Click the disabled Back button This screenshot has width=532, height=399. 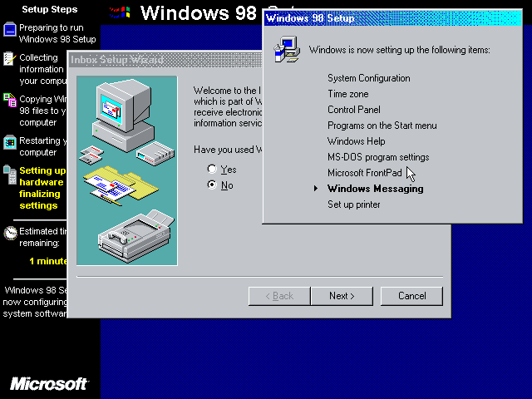click(279, 296)
